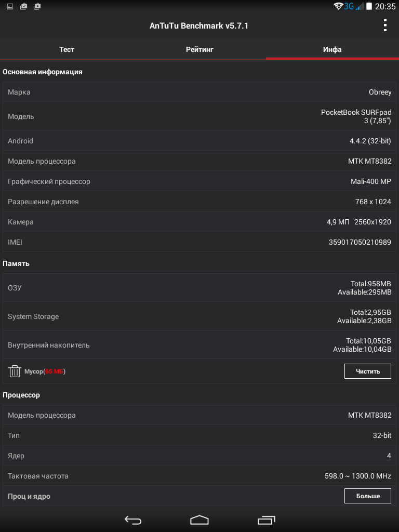Open the three-dot overflow menu
The image size is (399, 532).
[385, 25]
